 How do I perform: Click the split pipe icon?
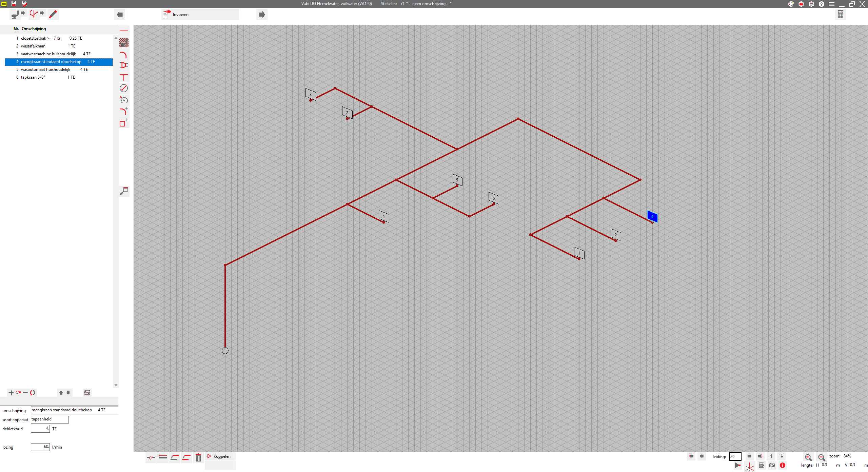(151, 458)
